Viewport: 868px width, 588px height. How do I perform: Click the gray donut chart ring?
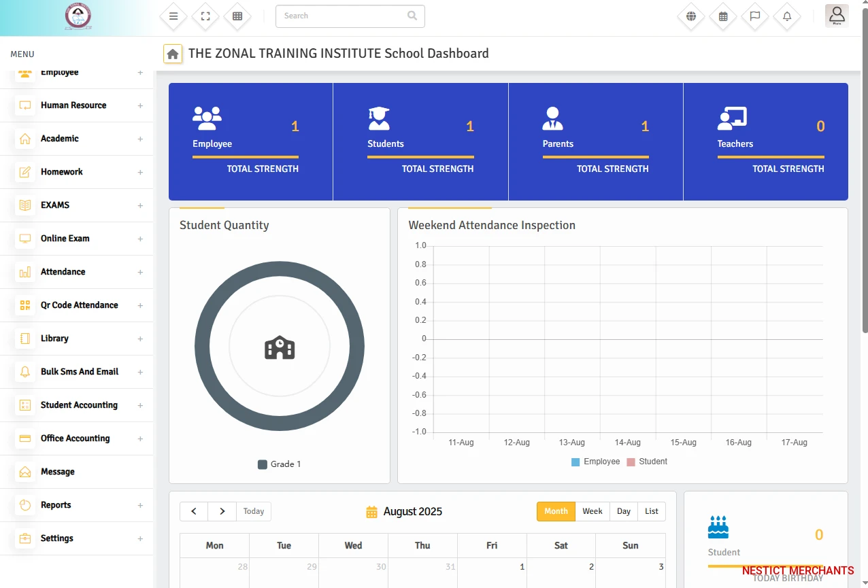coord(204,347)
